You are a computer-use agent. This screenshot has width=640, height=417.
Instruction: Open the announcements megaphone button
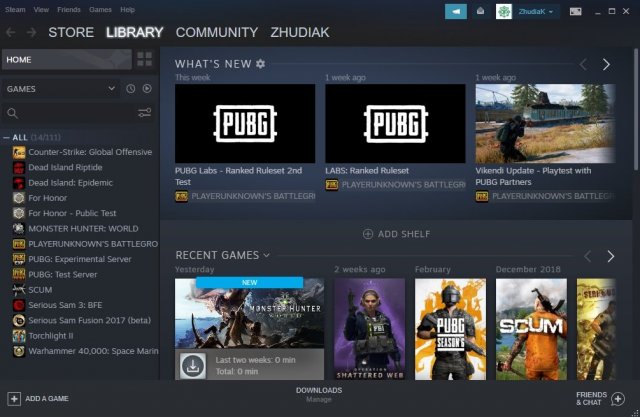point(456,11)
